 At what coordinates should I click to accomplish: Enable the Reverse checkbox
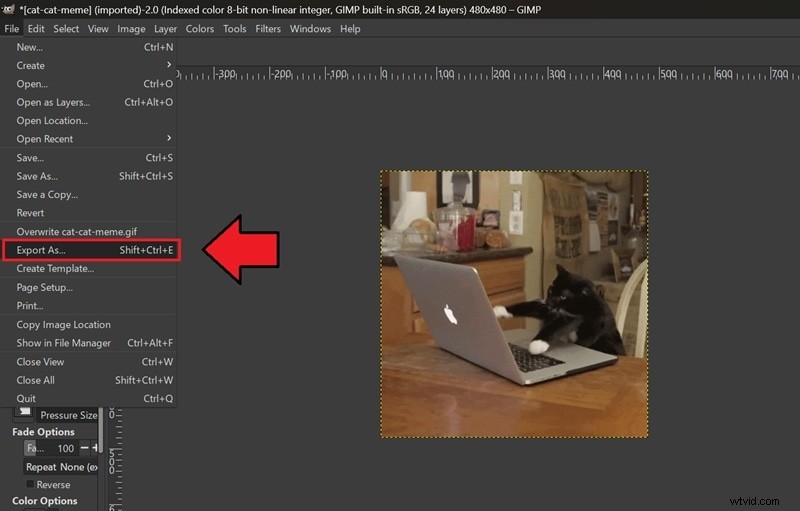pos(30,483)
